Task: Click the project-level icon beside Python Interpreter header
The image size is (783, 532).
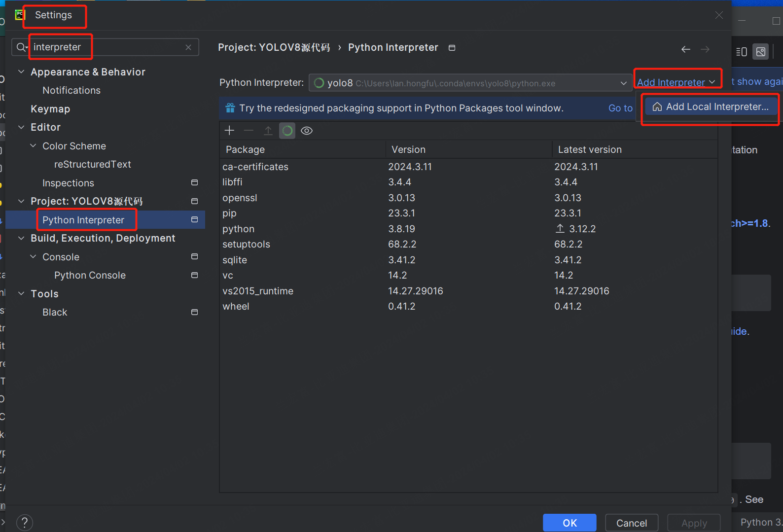Action: click(452, 48)
